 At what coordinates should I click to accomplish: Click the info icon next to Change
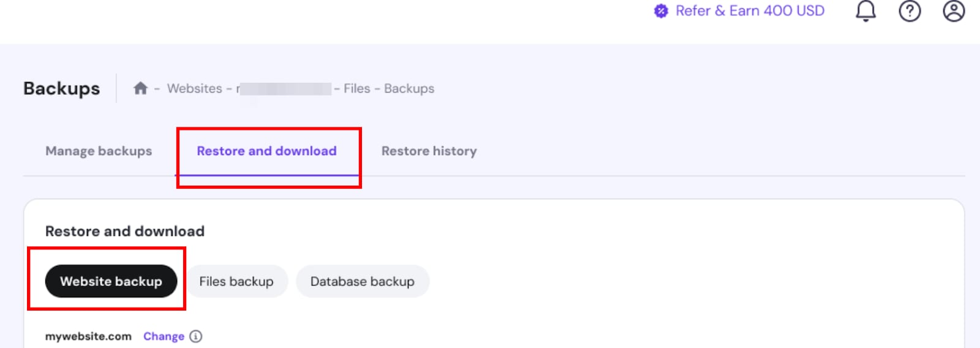196,336
